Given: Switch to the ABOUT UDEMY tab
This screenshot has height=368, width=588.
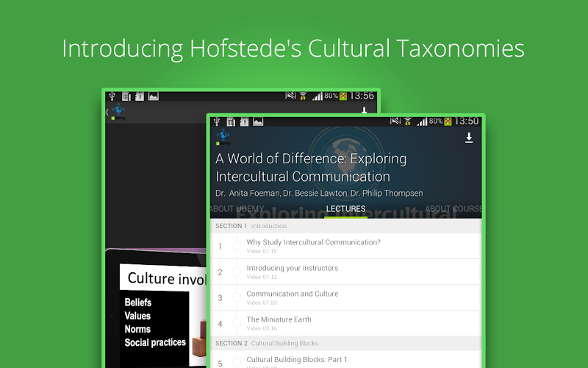Looking at the screenshot, I should coord(237,209).
